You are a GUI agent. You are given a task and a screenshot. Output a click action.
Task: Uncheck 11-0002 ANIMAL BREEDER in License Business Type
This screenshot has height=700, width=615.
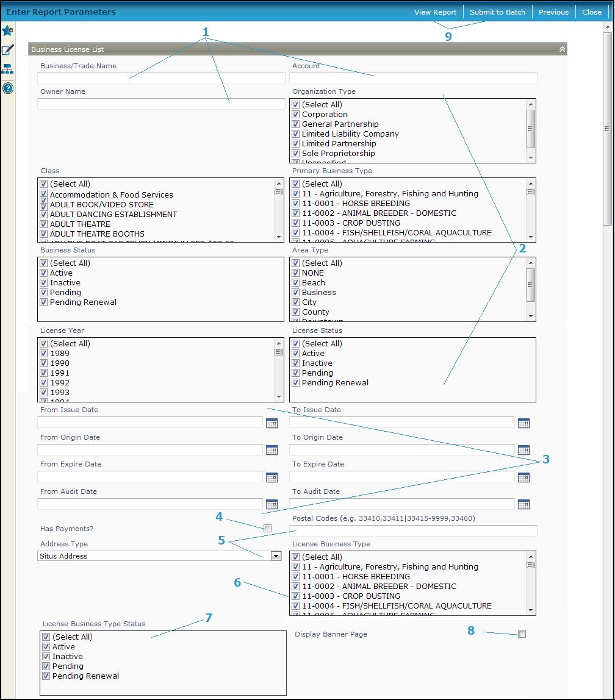[x=295, y=586]
